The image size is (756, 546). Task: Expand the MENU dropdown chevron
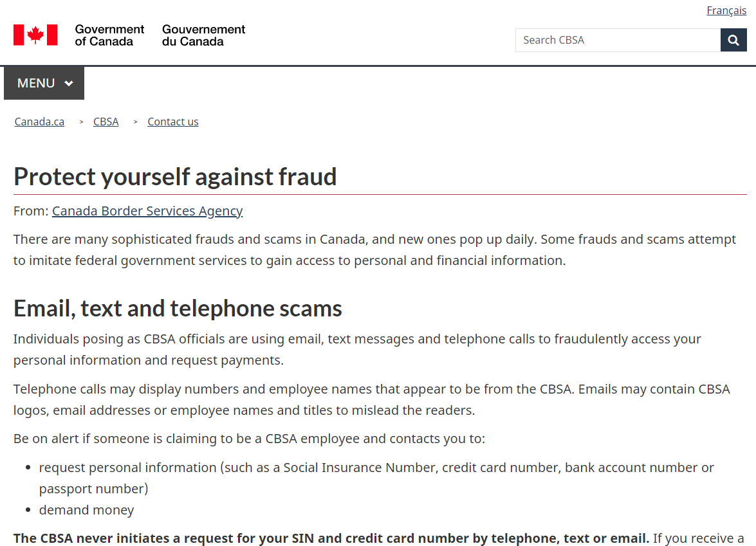[x=69, y=84]
